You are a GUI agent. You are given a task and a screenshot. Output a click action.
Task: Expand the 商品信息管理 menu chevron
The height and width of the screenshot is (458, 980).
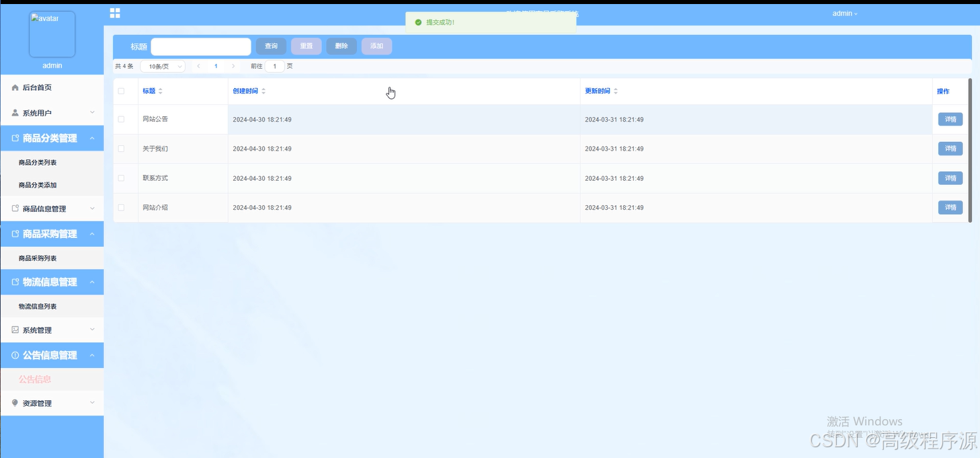tap(92, 208)
